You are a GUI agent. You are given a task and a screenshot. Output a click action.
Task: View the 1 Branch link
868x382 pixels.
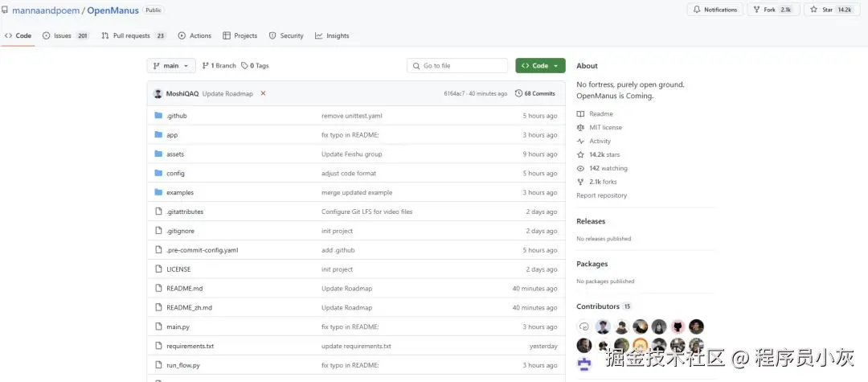pos(219,65)
